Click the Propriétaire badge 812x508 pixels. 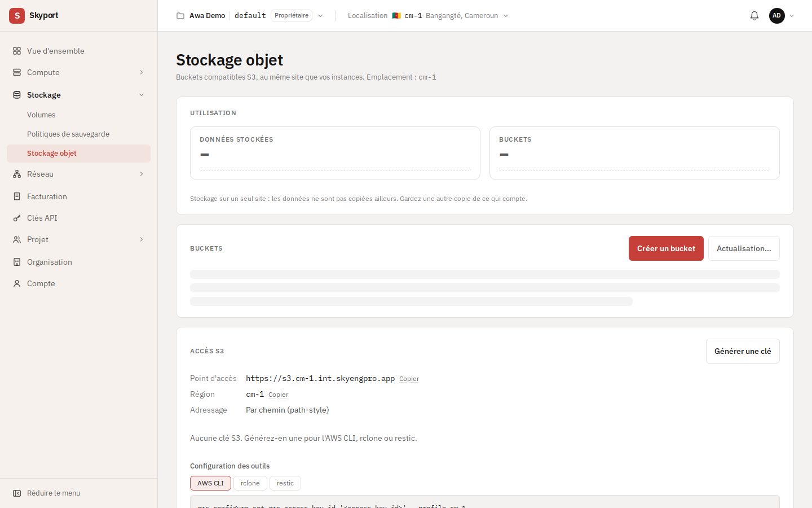(x=292, y=16)
